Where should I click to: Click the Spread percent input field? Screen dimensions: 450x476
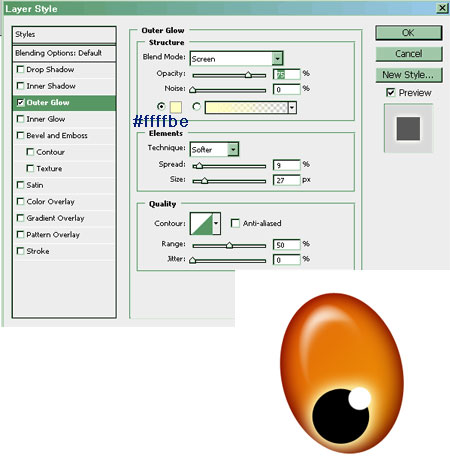pos(287,165)
